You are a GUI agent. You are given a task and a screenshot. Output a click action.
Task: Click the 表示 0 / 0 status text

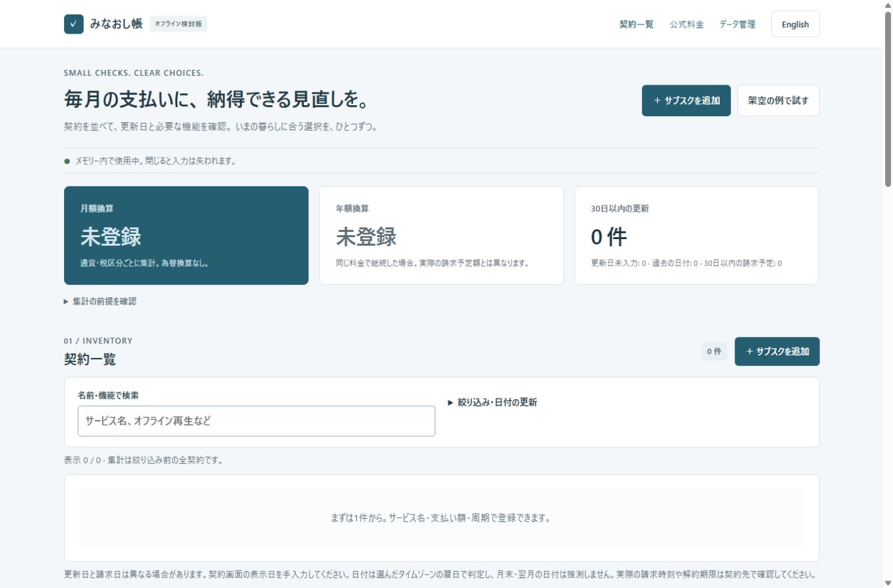coord(143,460)
